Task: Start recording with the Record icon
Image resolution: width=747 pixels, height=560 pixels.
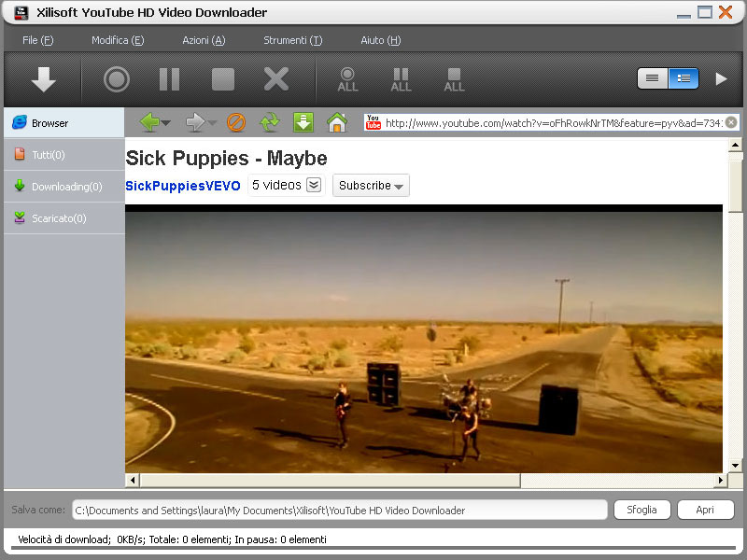Action: 115,79
